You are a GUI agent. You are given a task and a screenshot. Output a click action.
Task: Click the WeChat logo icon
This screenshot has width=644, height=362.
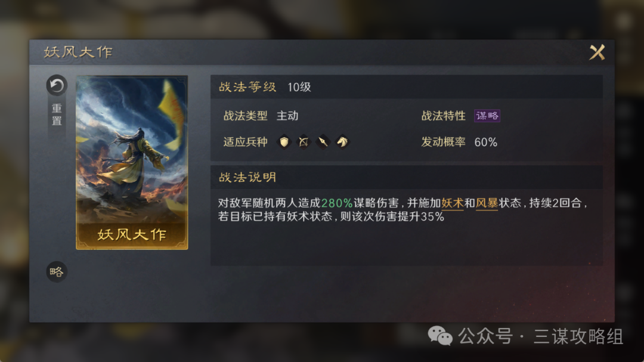point(440,336)
